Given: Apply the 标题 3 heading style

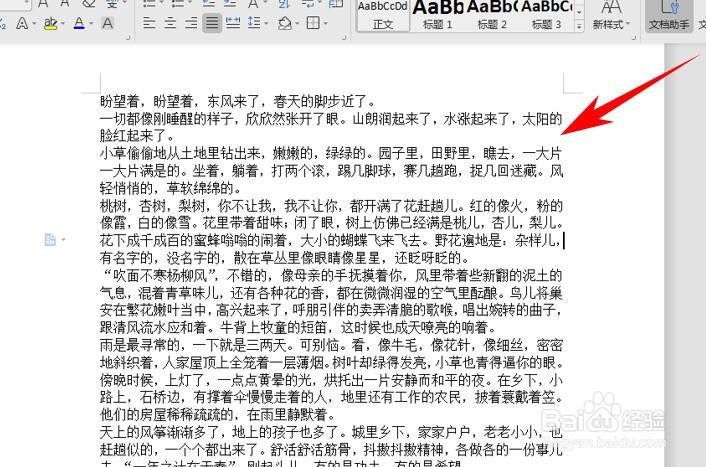Looking at the screenshot, I should click(546, 15).
